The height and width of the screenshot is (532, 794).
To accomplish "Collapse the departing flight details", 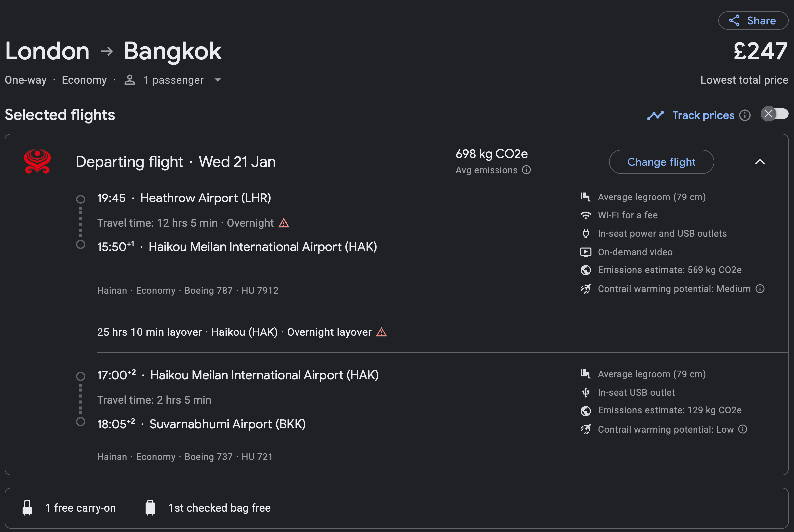I will [x=760, y=162].
